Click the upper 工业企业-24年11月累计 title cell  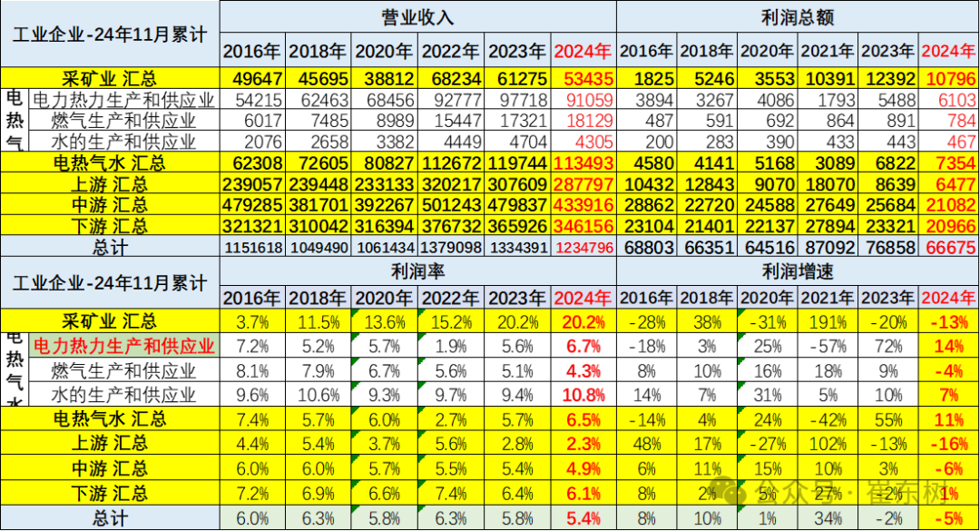110,34
